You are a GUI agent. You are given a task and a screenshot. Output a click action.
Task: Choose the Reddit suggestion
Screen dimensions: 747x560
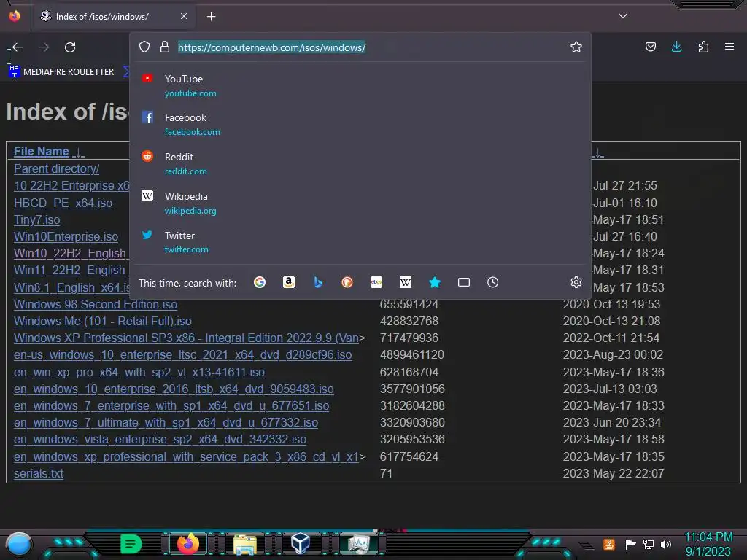pyautogui.click(x=360, y=163)
